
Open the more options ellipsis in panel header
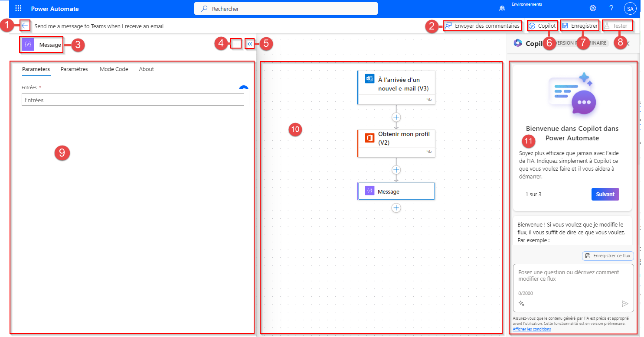(x=236, y=44)
